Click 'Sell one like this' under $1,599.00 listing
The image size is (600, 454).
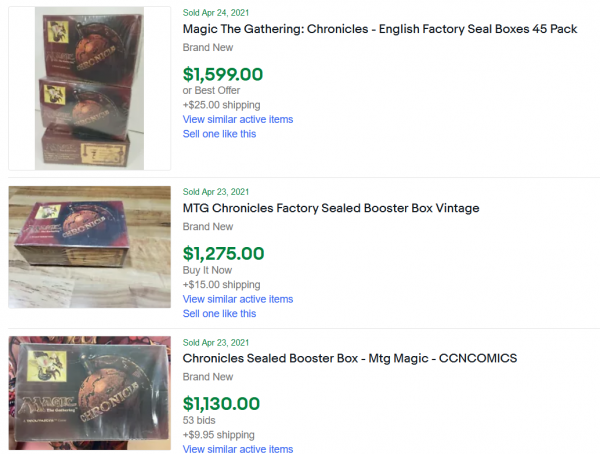coord(219,134)
